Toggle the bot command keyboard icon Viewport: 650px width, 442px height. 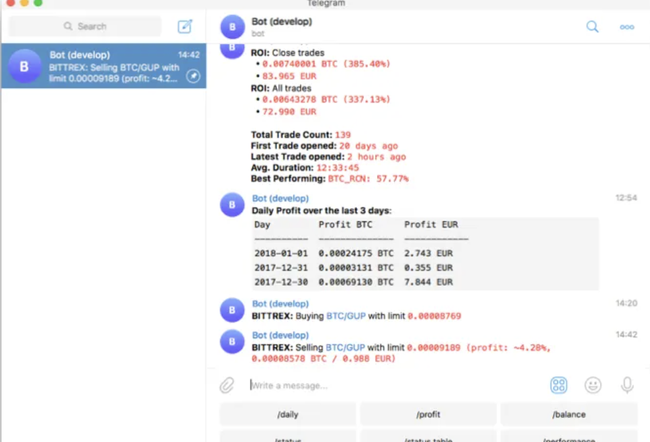click(x=558, y=385)
